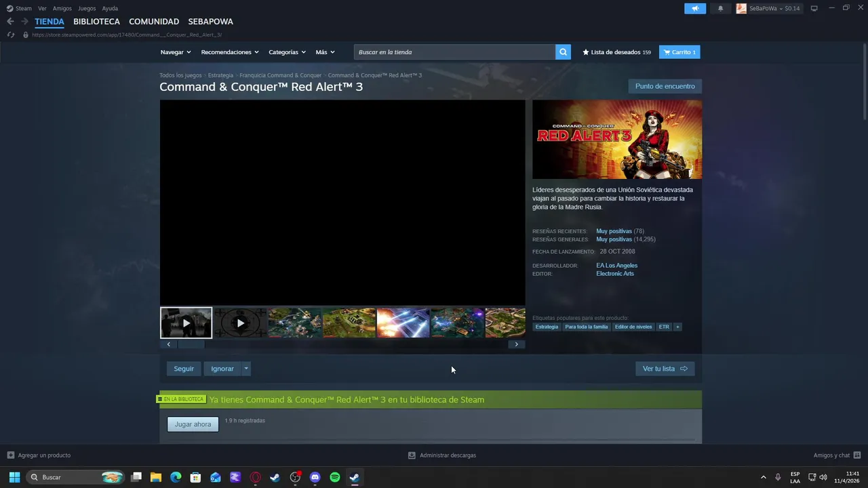Image resolution: width=868 pixels, height=488 pixels.
Task: Expand the Recomendaciones dropdown
Action: [x=230, y=52]
